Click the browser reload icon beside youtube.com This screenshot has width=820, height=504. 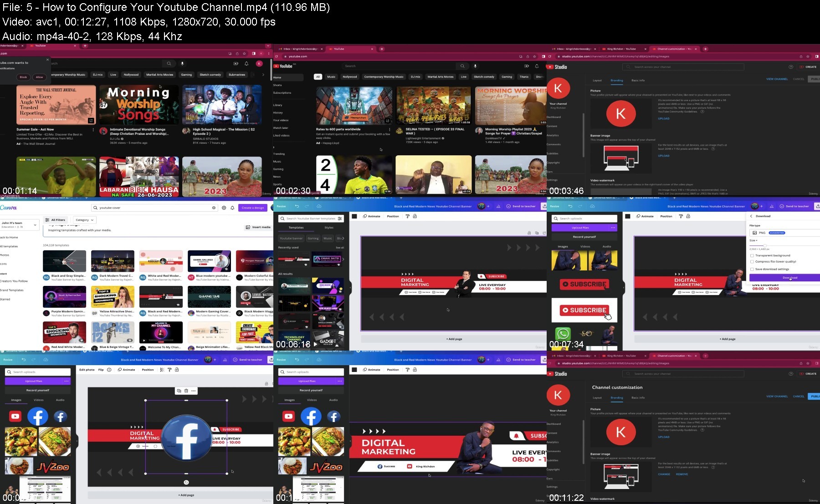point(277,56)
